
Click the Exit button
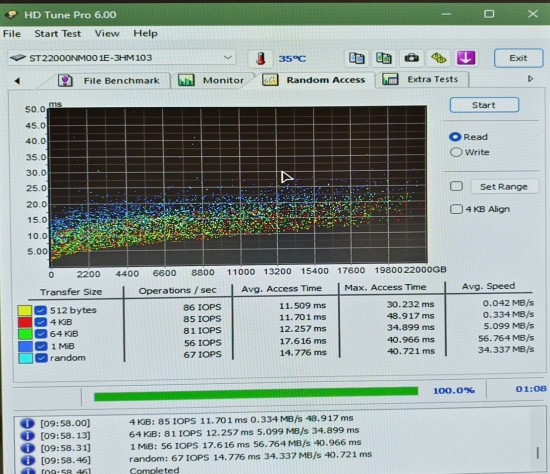(518, 58)
